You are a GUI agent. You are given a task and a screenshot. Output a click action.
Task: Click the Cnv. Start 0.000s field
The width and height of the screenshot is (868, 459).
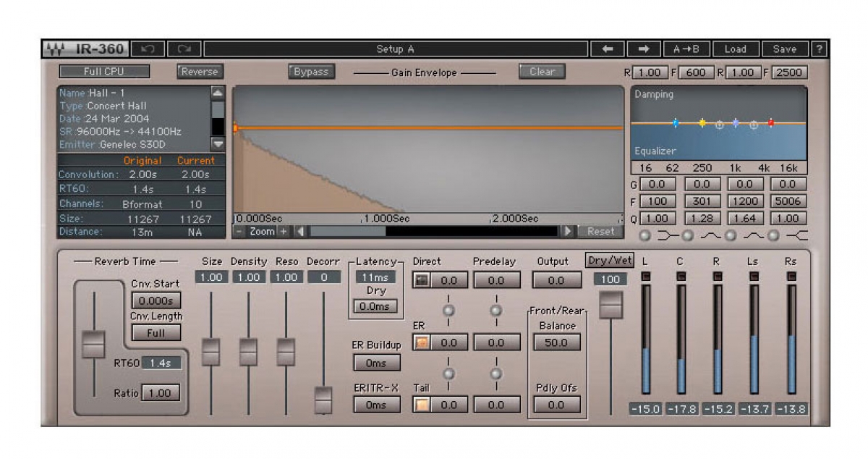point(156,300)
